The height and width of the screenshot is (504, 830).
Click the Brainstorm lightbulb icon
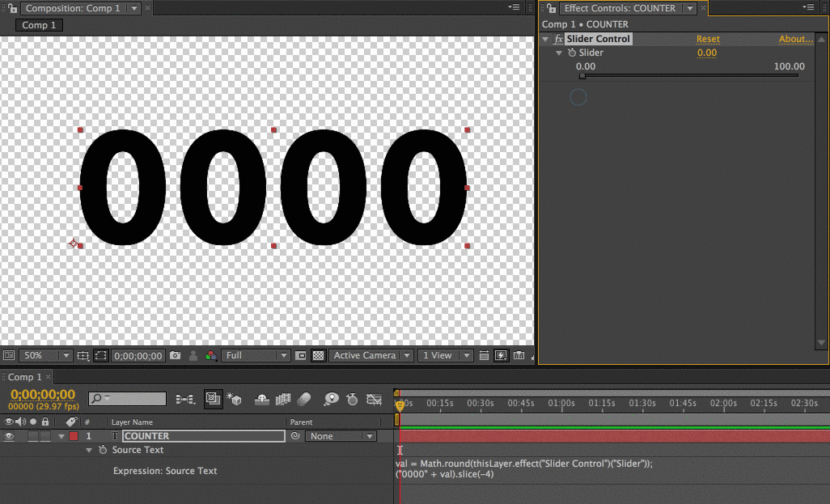[x=332, y=399]
